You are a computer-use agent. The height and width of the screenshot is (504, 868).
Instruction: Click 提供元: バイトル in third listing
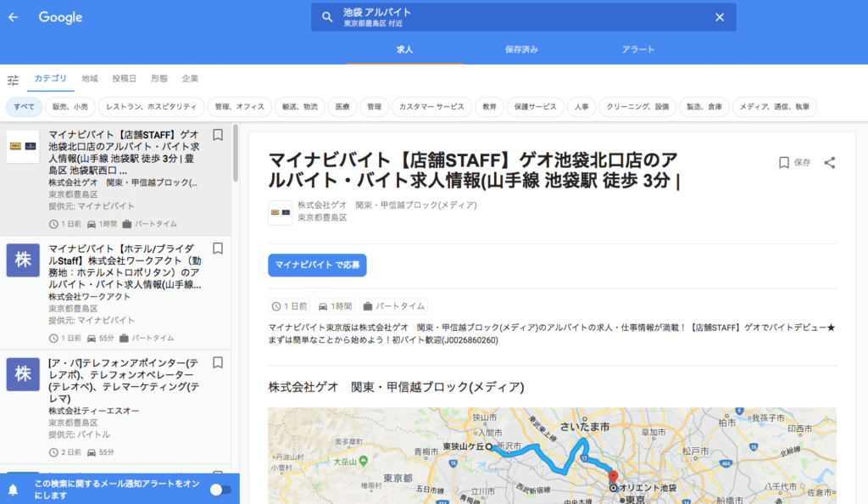79,434
